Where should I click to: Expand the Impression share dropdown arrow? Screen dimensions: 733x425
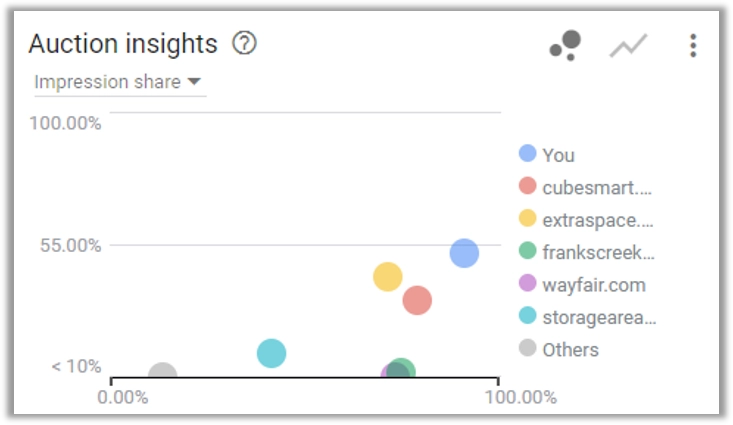point(194,82)
